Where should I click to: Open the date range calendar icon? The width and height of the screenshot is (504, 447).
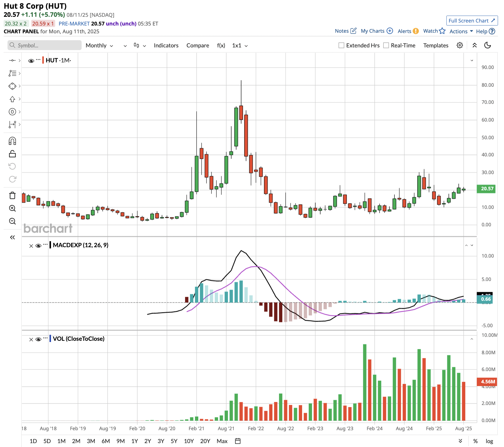click(238, 441)
